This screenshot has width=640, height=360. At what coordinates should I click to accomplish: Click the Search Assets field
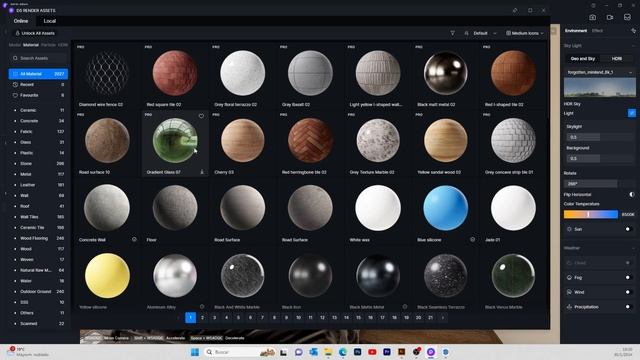pos(38,58)
